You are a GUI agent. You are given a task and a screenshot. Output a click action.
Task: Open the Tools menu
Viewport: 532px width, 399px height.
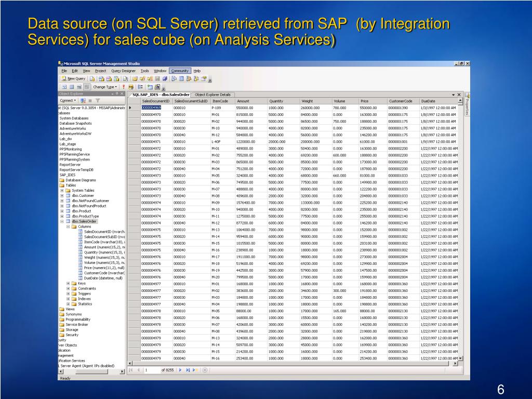point(145,71)
